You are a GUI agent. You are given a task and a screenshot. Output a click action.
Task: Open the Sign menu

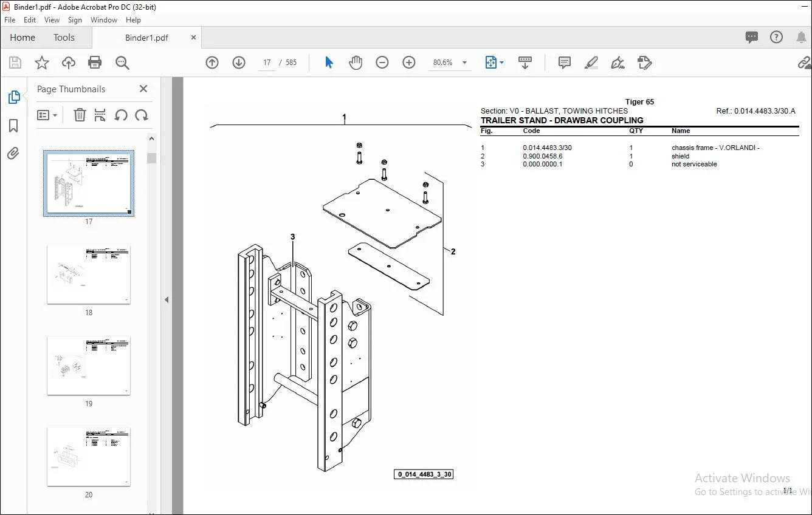click(75, 20)
